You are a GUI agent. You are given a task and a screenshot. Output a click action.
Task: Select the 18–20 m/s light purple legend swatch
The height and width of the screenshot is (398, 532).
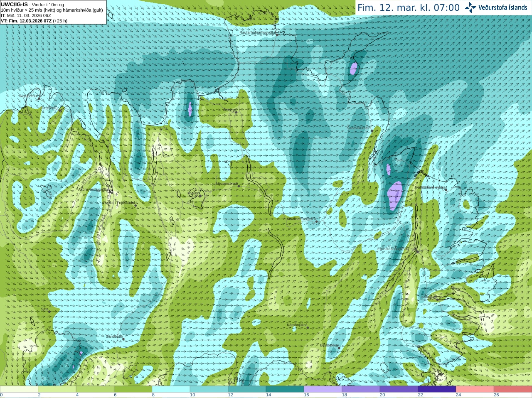361,389
